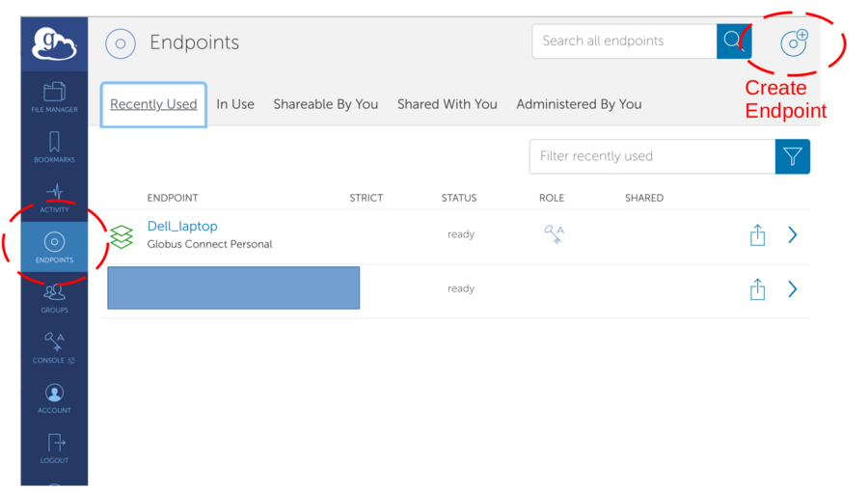Click the filter funnel button
Viewport: 868px width, 491px height.
tap(792, 156)
